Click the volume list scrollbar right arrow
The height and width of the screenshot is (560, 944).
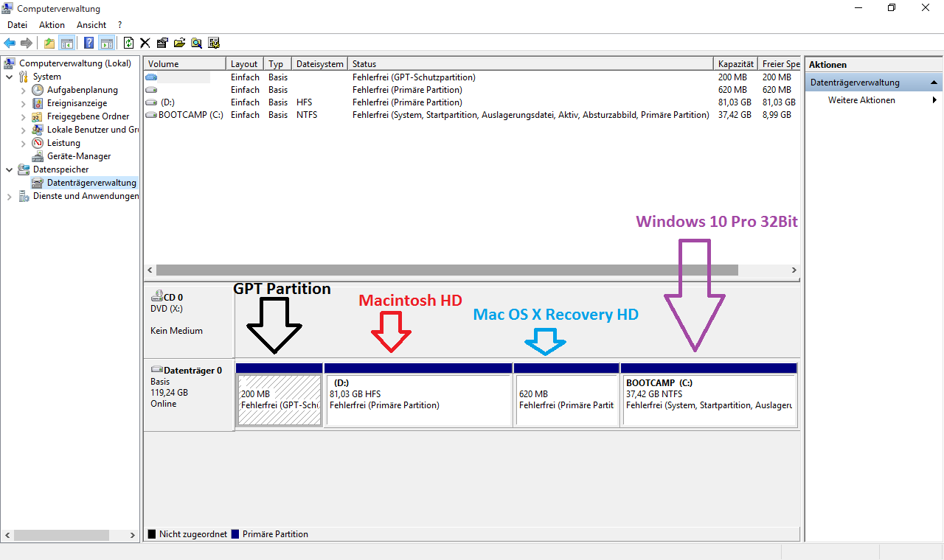(x=794, y=270)
